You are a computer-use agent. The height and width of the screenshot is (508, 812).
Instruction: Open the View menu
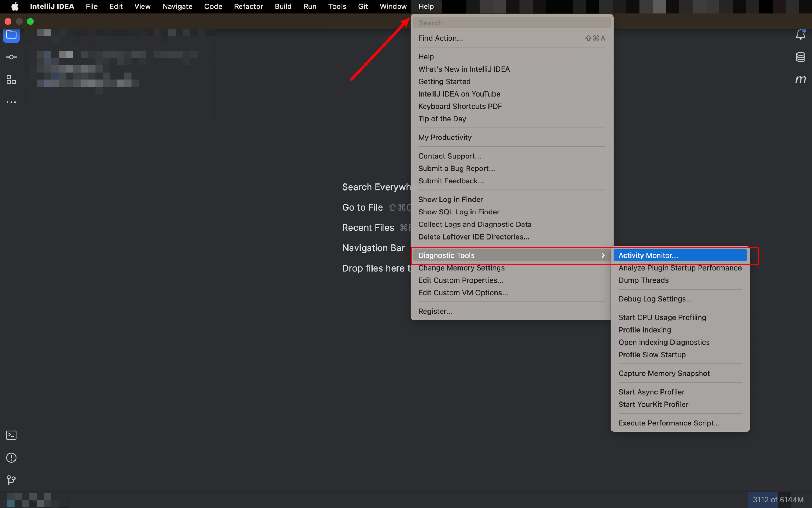[x=142, y=6]
